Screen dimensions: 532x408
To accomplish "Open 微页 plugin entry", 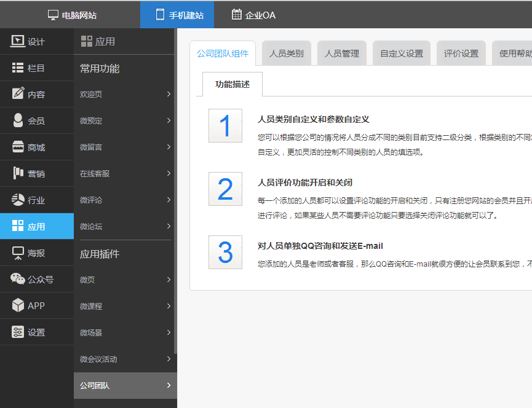I will point(125,280).
